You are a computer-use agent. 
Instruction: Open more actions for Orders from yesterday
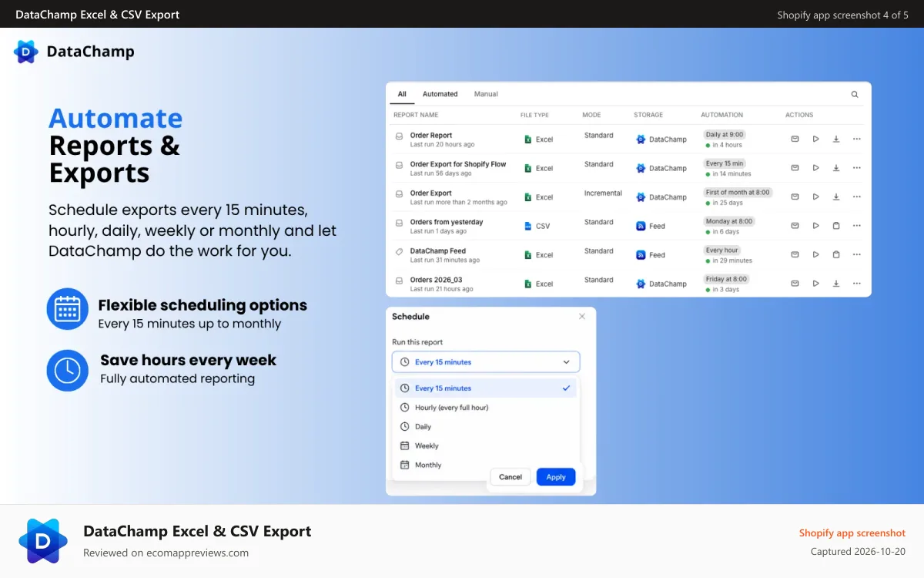[856, 226]
